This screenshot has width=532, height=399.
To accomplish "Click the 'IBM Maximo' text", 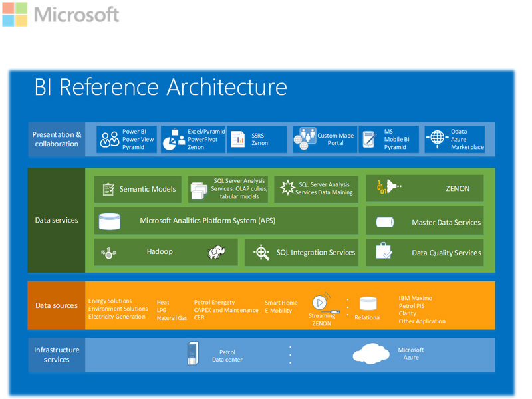I will pyautogui.click(x=415, y=298).
